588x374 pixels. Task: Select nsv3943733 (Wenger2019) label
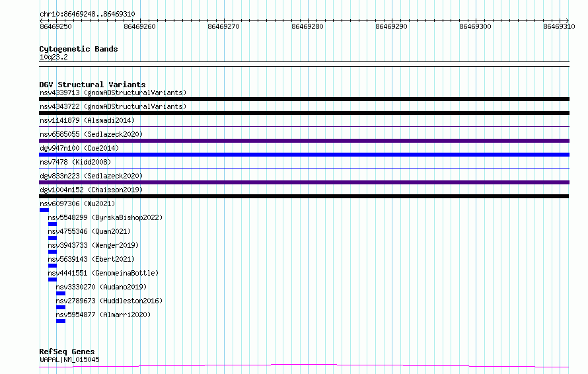coord(93,245)
